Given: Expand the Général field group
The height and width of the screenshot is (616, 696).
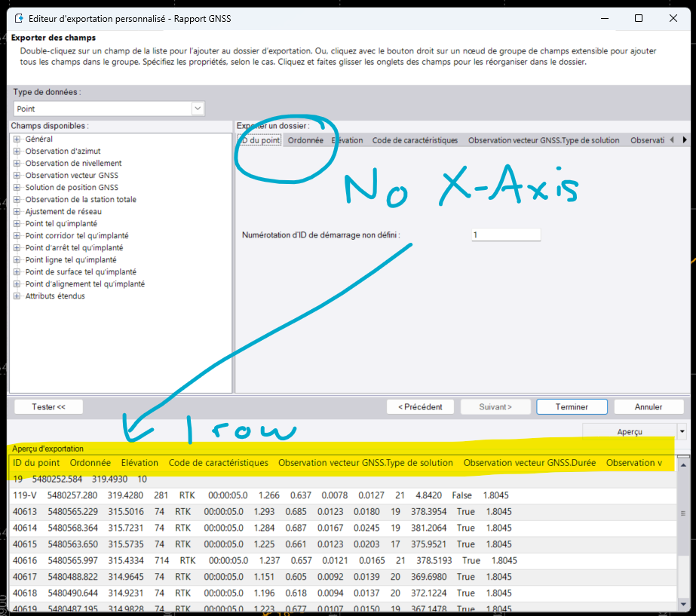Looking at the screenshot, I should pos(17,139).
